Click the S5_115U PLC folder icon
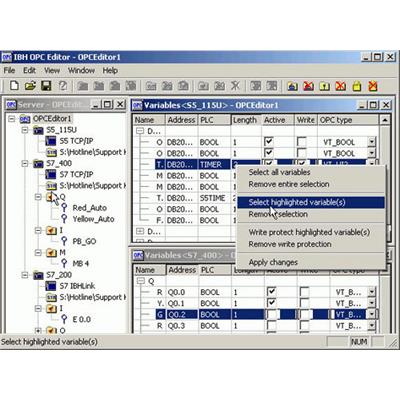Viewport: 400px width, 400px height. [x=38, y=130]
